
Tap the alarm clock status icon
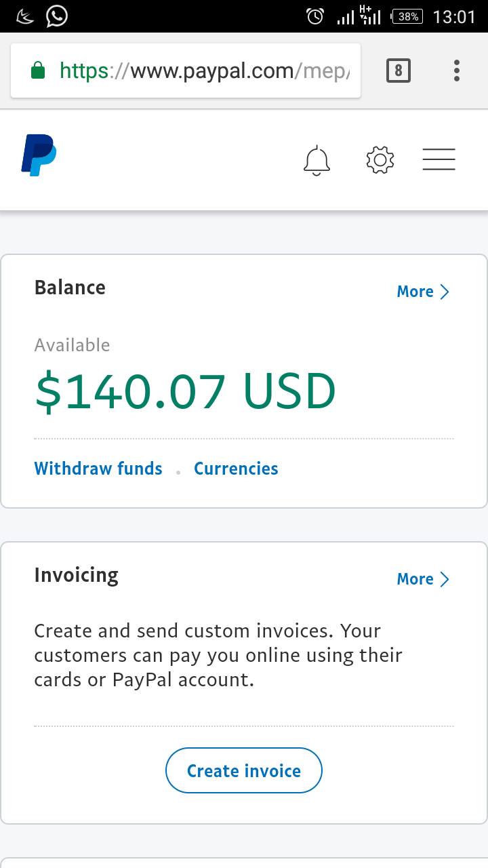pos(315,16)
